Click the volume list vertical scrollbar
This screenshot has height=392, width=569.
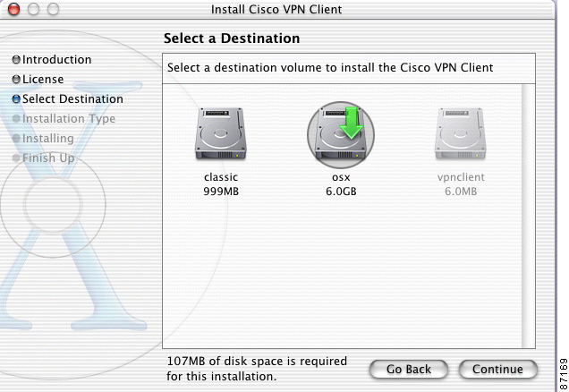pos(529,215)
